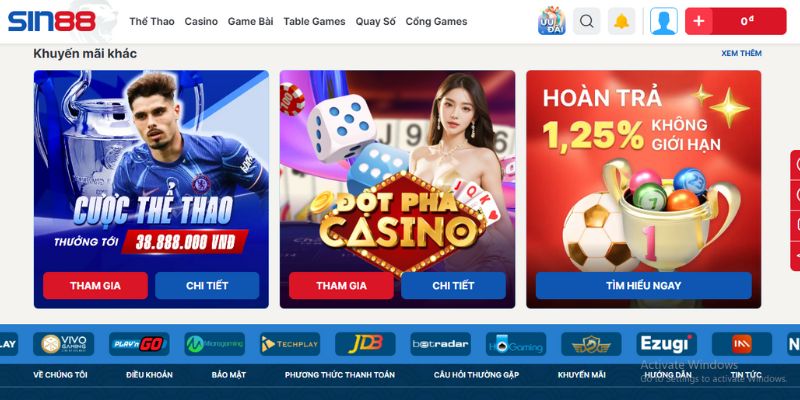This screenshot has width=800, height=400.
Task: Open the notification bell
Action: click(621, 21)
